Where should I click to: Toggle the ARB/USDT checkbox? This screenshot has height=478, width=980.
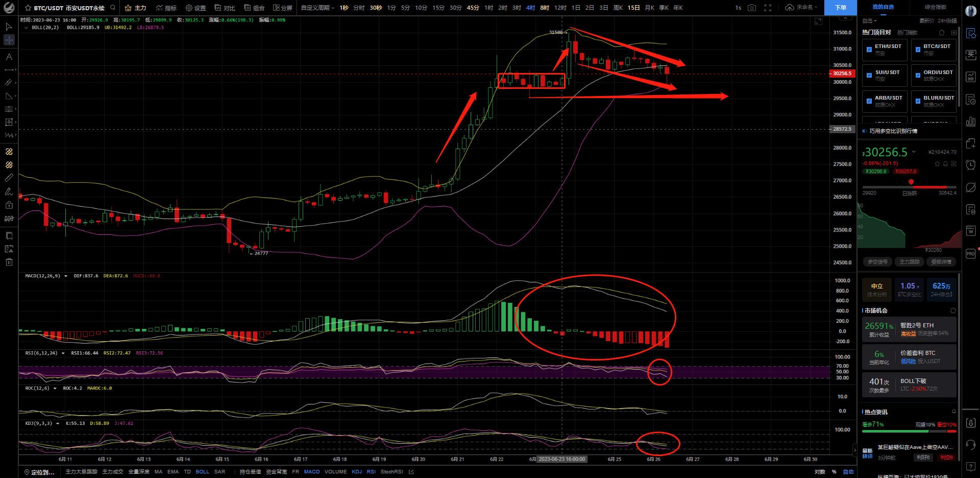[x=869, y=101]
